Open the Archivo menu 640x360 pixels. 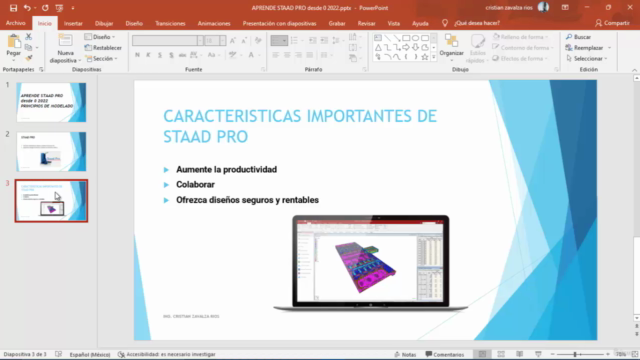(16, 23)
